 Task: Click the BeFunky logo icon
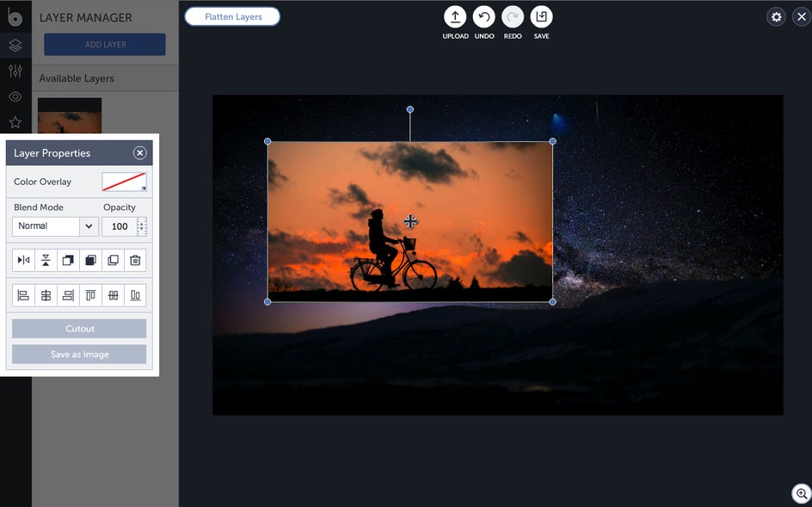(15, 17)
